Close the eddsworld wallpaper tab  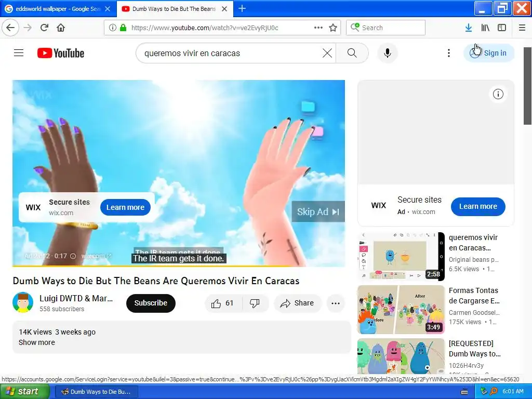[x=108, y=9]
